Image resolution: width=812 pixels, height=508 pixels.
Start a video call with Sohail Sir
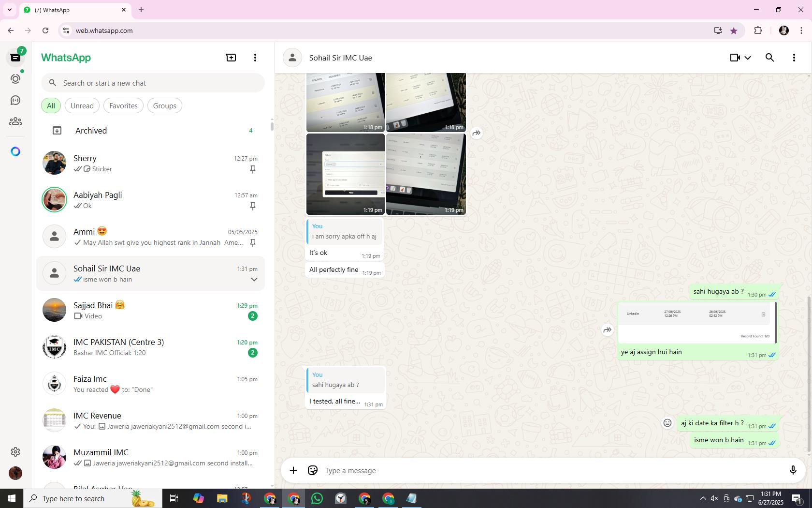click(x=735, y=58)
